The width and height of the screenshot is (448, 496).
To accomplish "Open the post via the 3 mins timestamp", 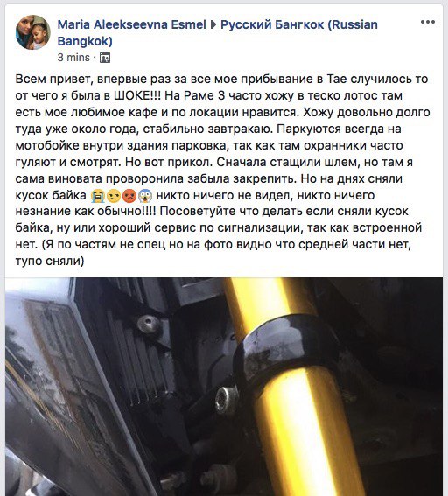I will pyautogui.click(x=73, y=58).
